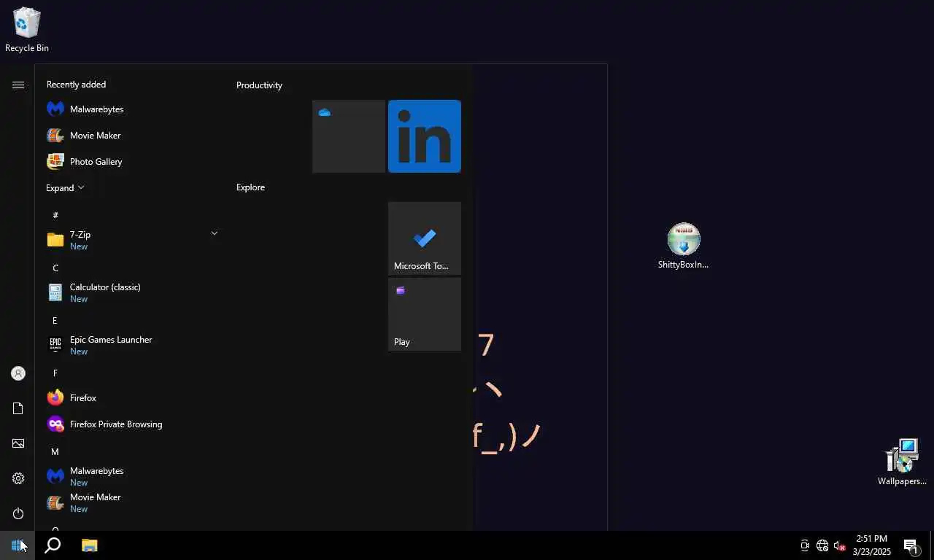Open Malwarebytes under letter M

[131, 476]
